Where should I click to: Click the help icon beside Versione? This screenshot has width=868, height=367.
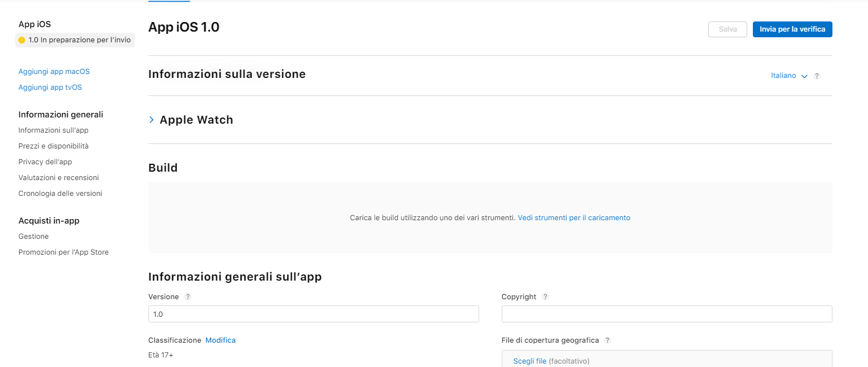click(x=188, y=297)
